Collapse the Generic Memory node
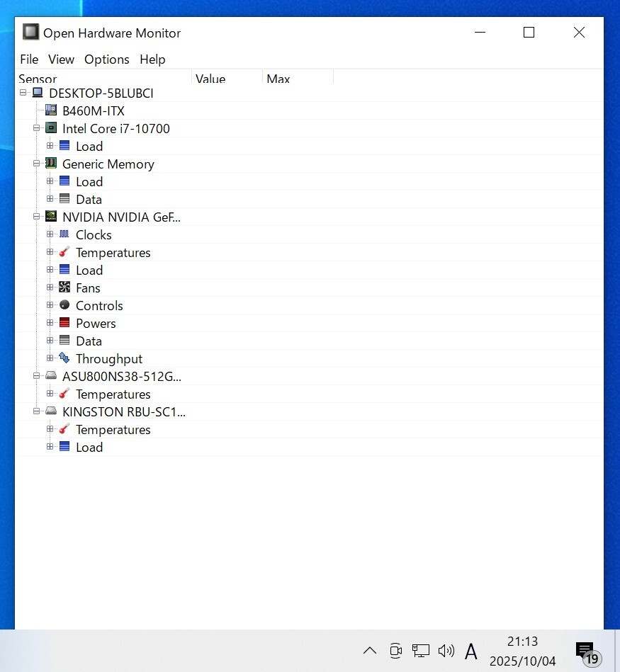Image resolution: width=620 pixels, height=672 pixels. pyautogui.click(x=36, y=164)
